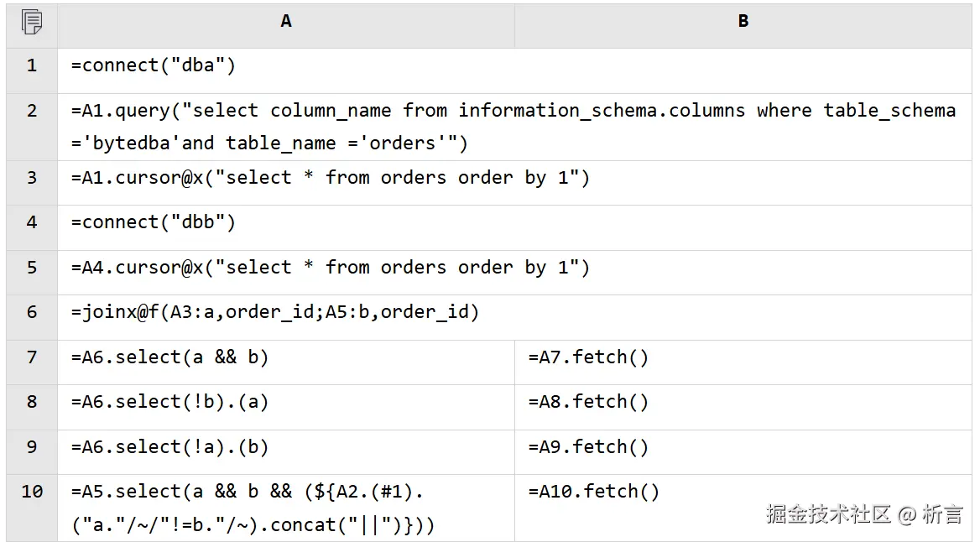Click the sheet icon in top-left corner
Viewport: 980px width, 542px height.
point(31,22)
